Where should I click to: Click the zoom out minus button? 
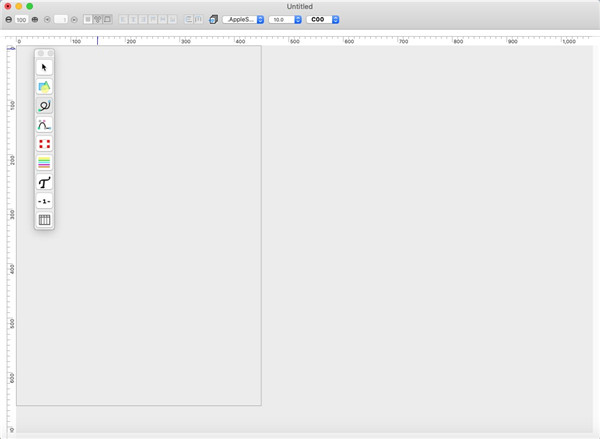click(x=8, y=19)
